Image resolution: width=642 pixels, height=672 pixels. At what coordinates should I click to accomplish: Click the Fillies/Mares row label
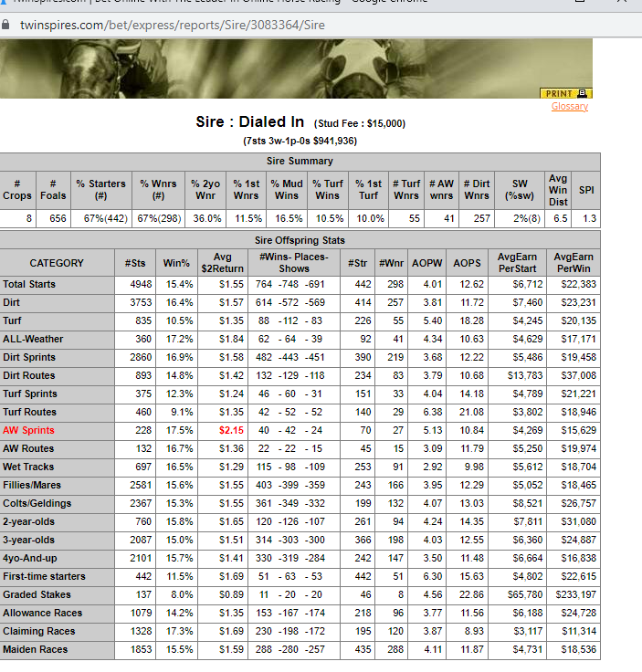pyautogui.click(x=32, y=485)
